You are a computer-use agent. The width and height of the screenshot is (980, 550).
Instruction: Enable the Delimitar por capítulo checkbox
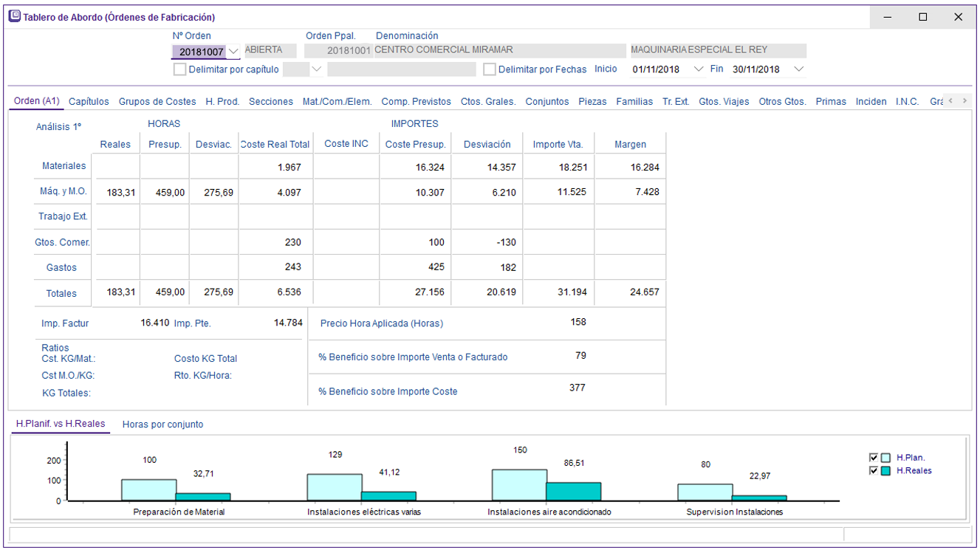point(179,69)
